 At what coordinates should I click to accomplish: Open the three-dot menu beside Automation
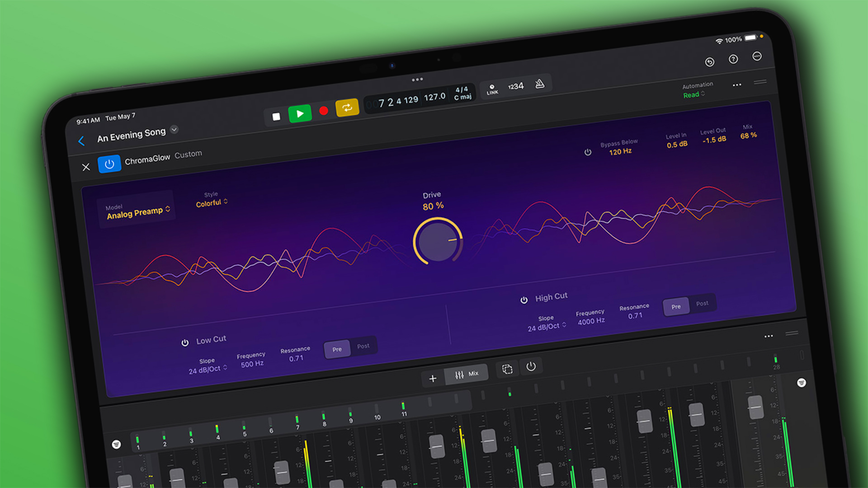click(737, 85)
